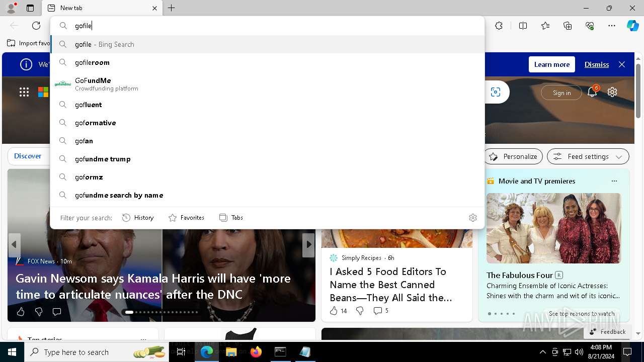Select the 'gofluent' suggestion
The image size is (644, 362).
click(267, 105)
